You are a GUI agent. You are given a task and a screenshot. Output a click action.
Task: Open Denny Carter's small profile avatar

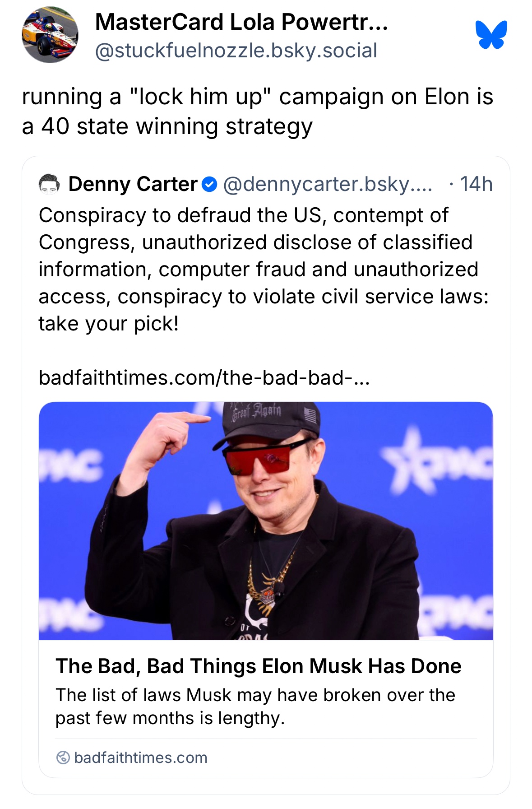tap(49, 184)
